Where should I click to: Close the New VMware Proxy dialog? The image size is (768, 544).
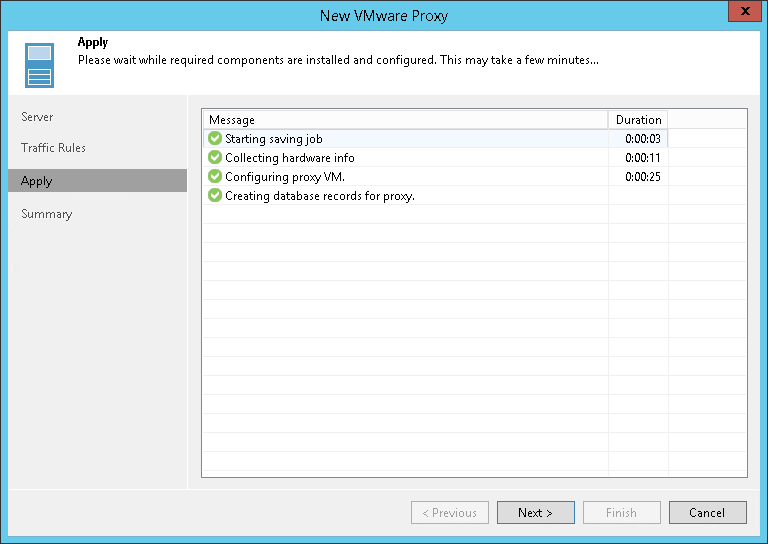(741, 13)
